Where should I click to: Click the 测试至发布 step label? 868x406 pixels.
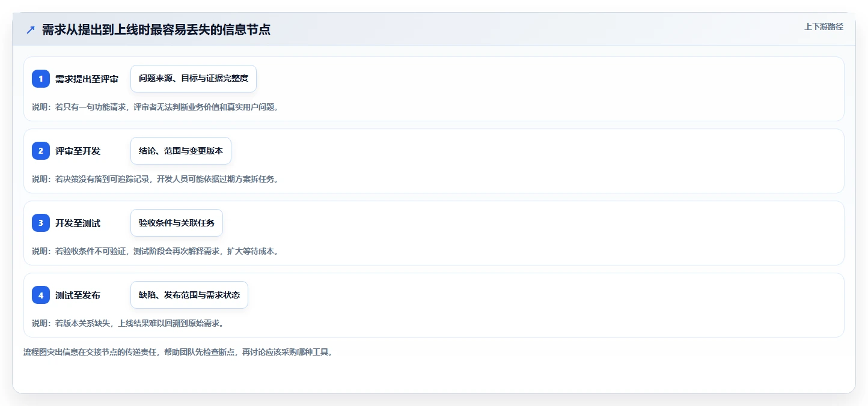78,295
